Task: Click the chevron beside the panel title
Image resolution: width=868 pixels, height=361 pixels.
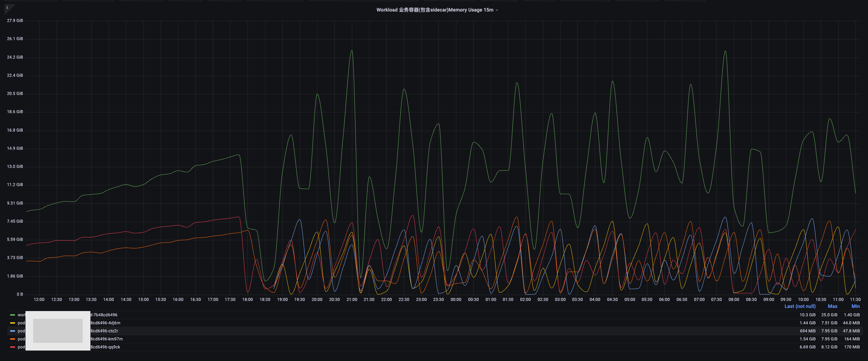Action: pos(497,10)
